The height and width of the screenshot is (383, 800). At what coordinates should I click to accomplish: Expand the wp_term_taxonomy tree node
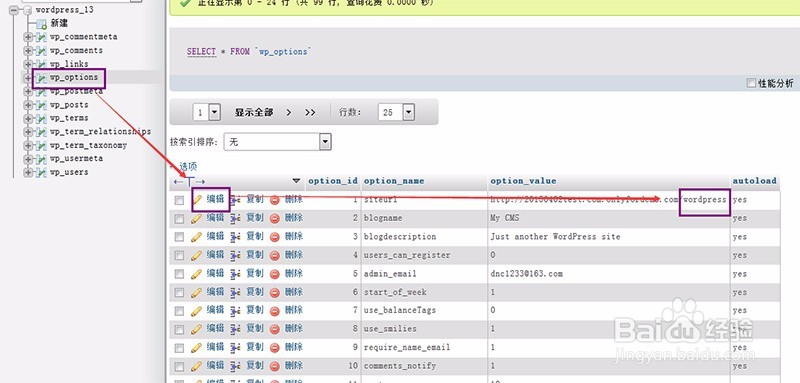(28, 145)
